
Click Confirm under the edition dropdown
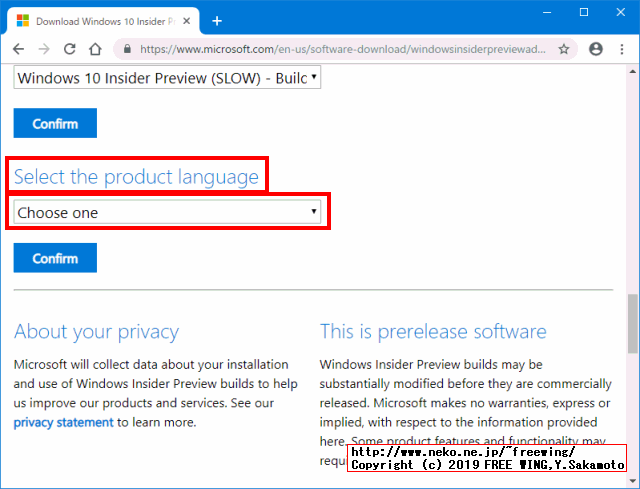[55, 123]
